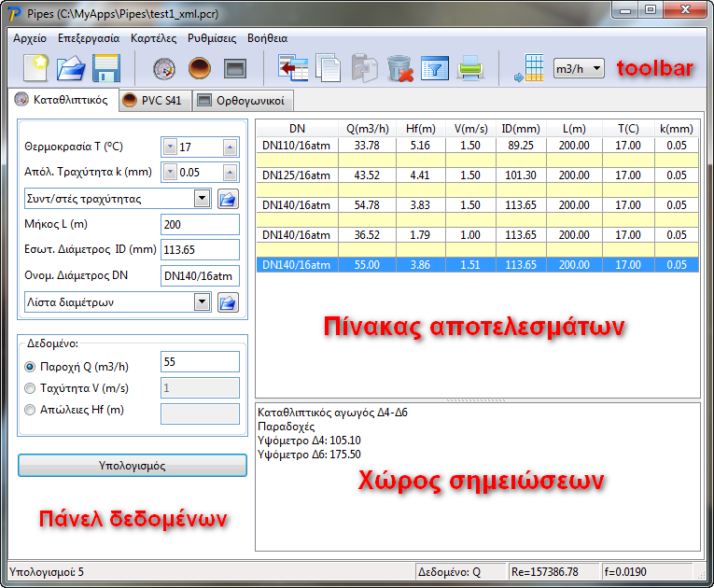Click the Q(m3/h) column header
The height and width of the screenshot is (588, 714).
coord(368,129)
